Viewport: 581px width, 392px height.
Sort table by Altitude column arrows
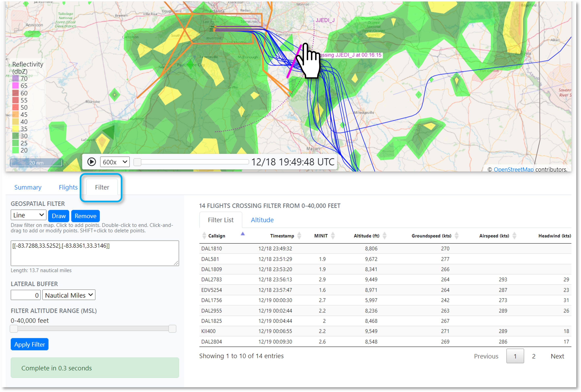[384, 236]
